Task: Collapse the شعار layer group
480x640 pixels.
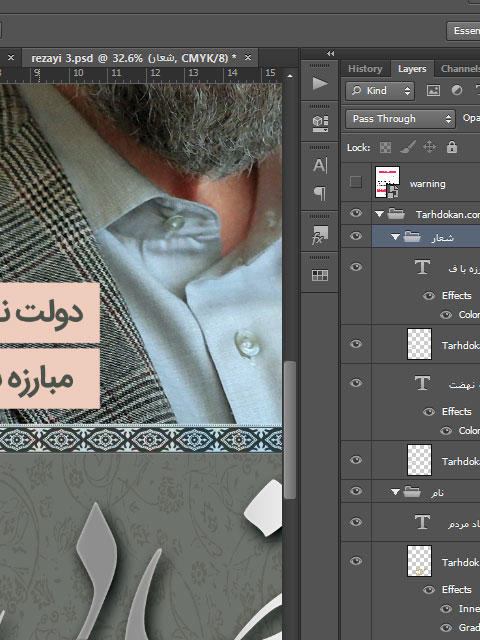Action: (x=395, y=237)
